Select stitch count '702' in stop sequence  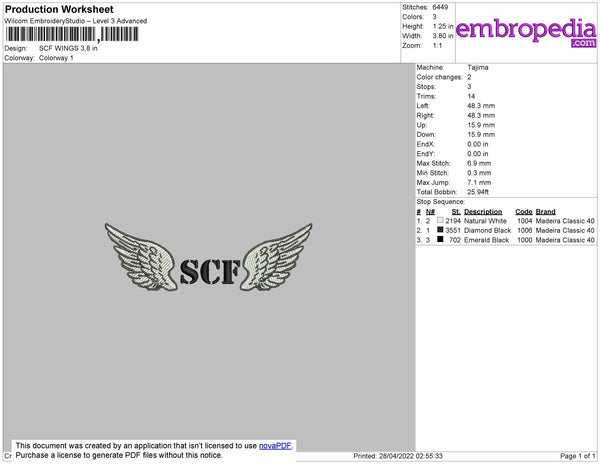point(455,240)
